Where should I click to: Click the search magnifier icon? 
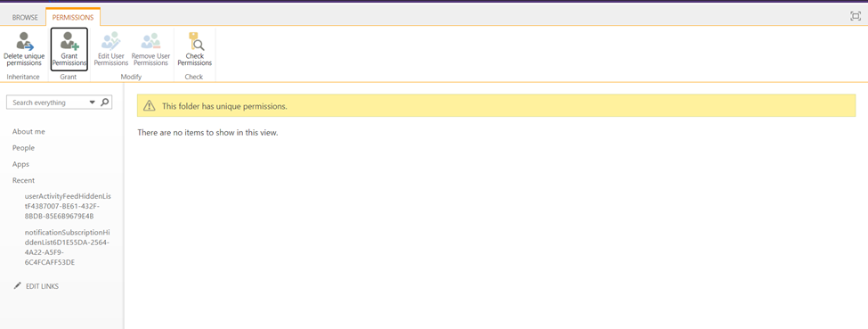click(105, 103)
